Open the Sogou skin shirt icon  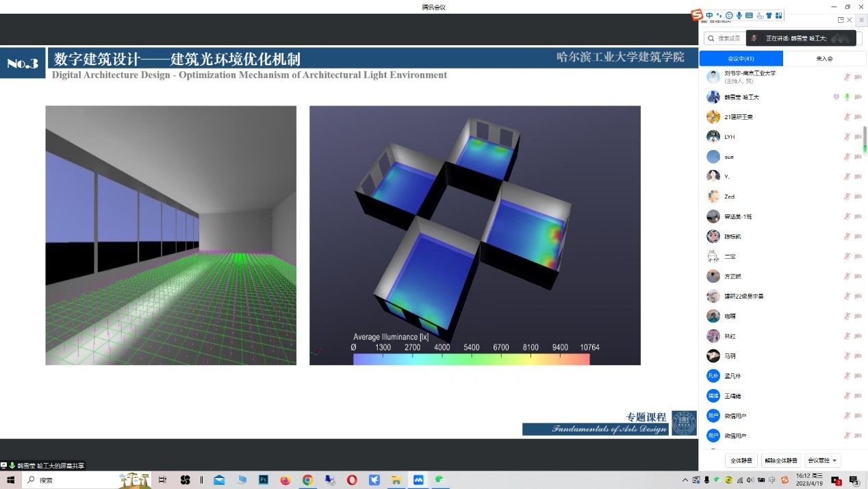[769, 15]
